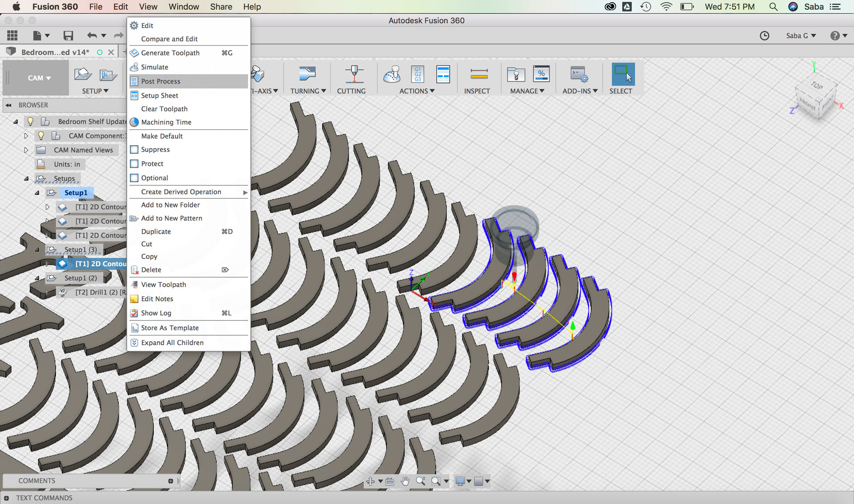This screenshot has height=504, width=854.
Task: Enable the Suppress checkbox
Action: 134,149
